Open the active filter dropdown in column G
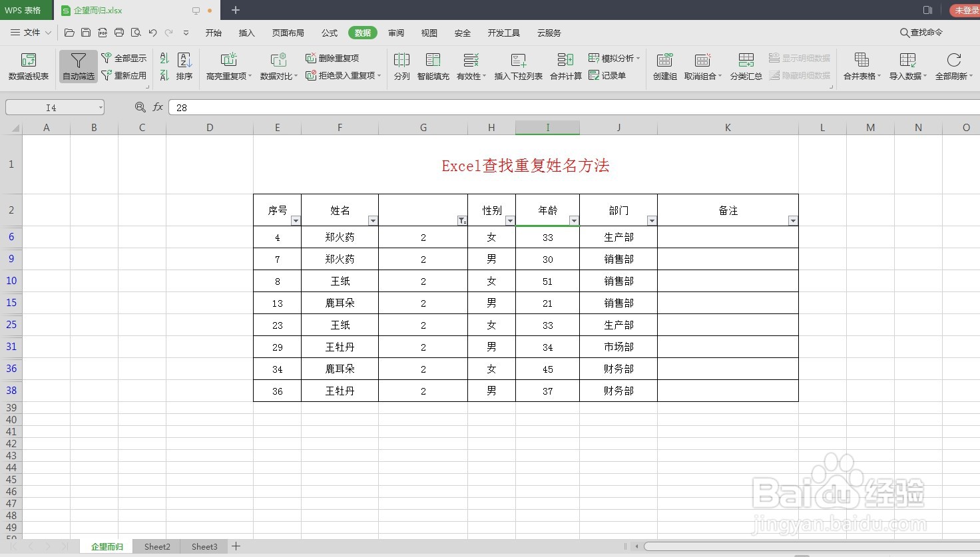This screenshot has width=980, height=557. tap(462, 221)
